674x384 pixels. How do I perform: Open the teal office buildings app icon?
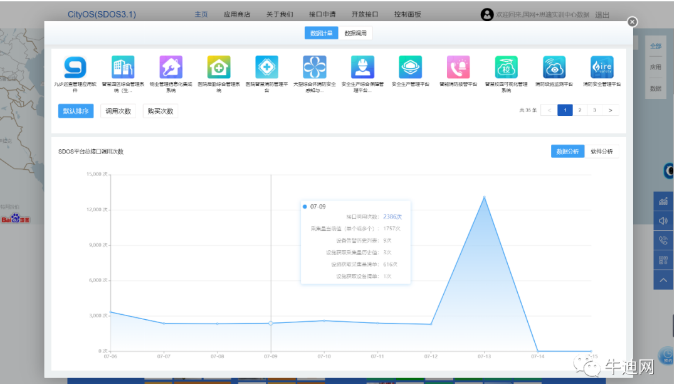123,67
